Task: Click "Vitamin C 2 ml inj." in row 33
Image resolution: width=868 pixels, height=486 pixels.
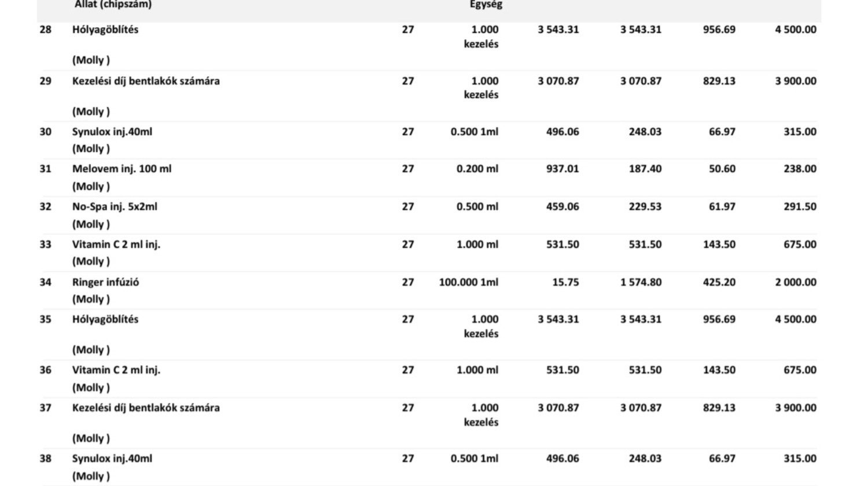Action: click(x=116, y=244)
